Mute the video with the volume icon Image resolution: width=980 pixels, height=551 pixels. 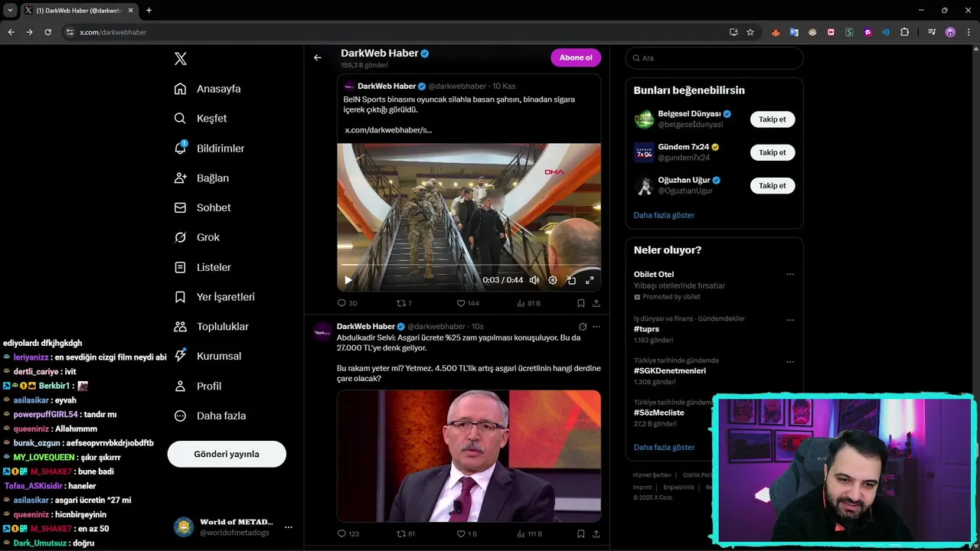tap(534, 280)
